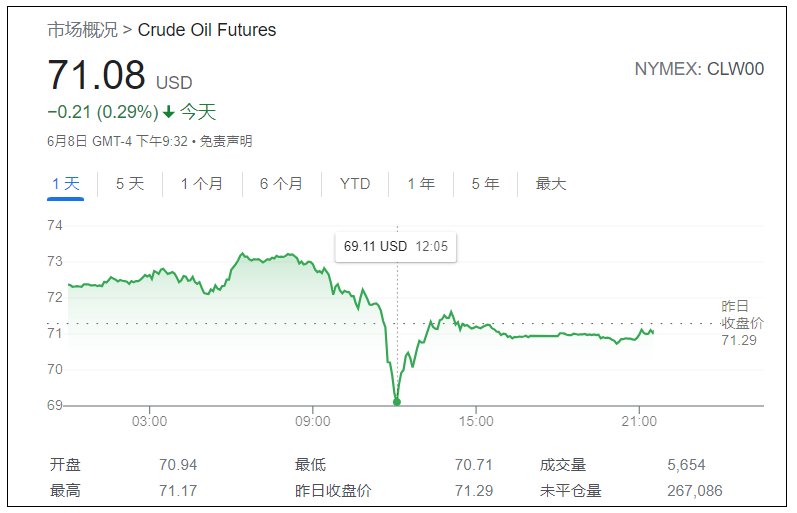Switch chart to 1 年 range

point(421,184)
